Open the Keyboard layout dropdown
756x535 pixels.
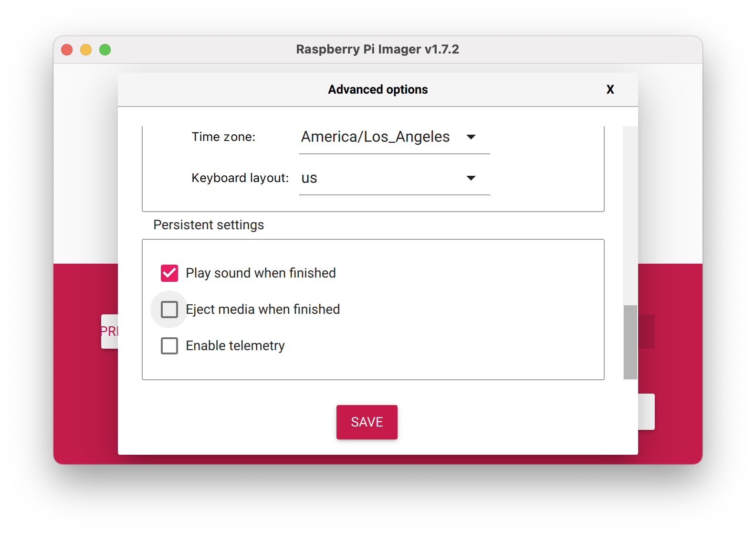(x=394, y=178)
